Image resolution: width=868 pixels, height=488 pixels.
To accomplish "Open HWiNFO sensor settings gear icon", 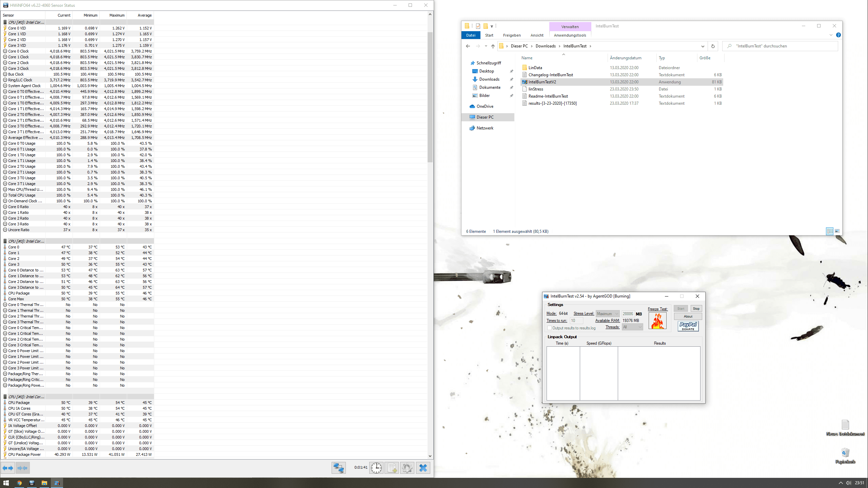I will 407,468.
